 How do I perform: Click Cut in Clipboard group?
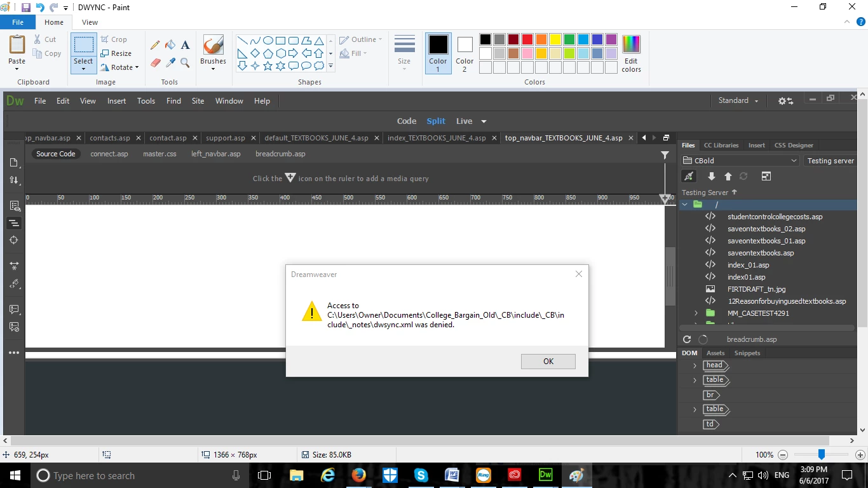(x=44, y=39)
